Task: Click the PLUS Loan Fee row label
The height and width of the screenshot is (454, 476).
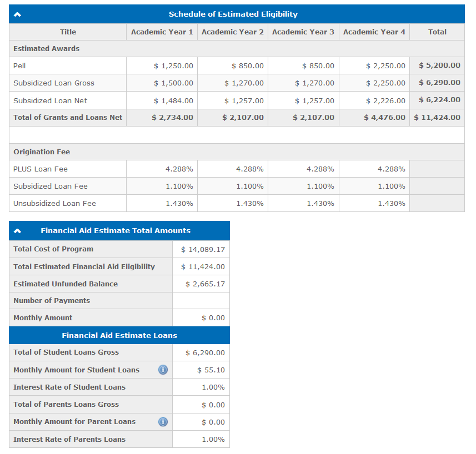Action: click(41, 169)
